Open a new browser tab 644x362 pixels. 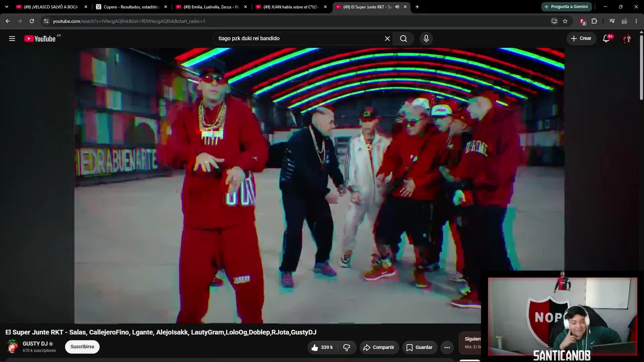coord(417,7)
